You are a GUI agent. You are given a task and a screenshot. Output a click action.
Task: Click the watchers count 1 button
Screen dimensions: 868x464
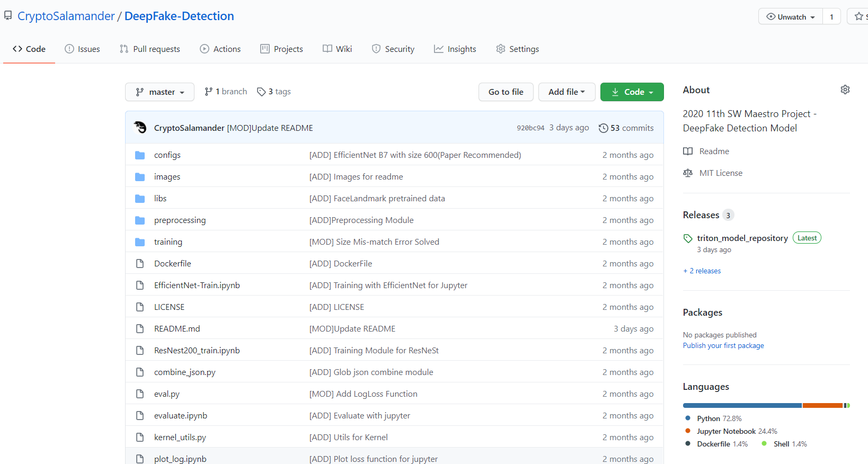tap(831, 17)
